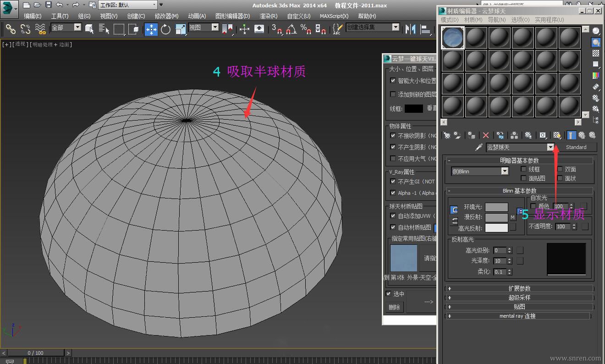This screenshot has height=364, width=605.
Task: Click the Angle Snap toggle icon
Action: point(291,29)
